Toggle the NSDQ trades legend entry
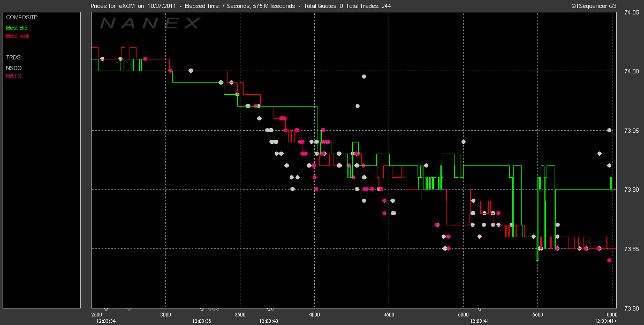 tap(14, 68)
